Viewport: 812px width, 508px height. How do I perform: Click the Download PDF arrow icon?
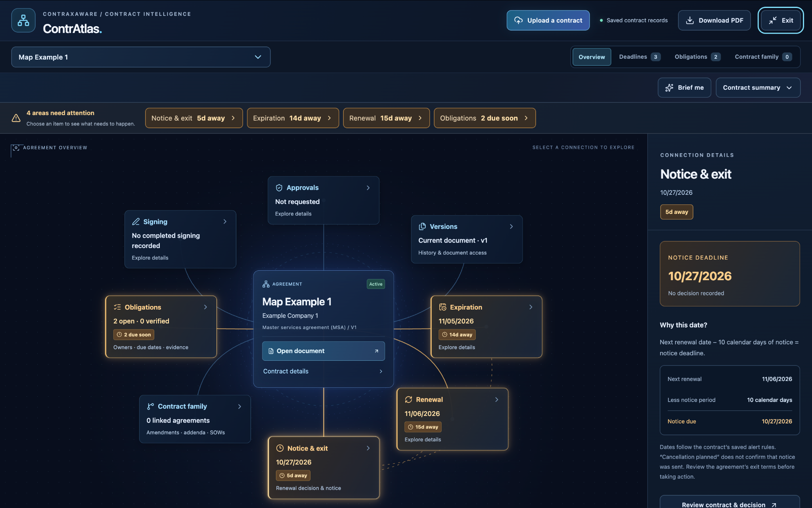[690, 20]
